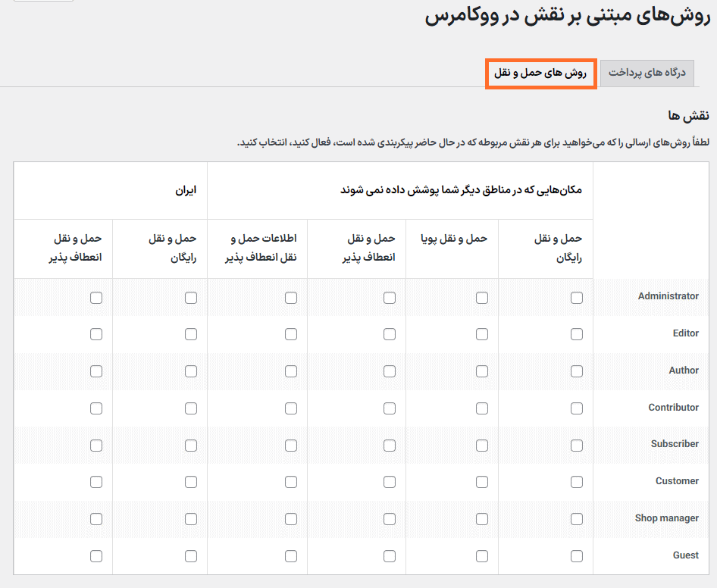
Task: Enable ایران free shipping (رایگان) for Administrator
Action: (x=191, y=298)
